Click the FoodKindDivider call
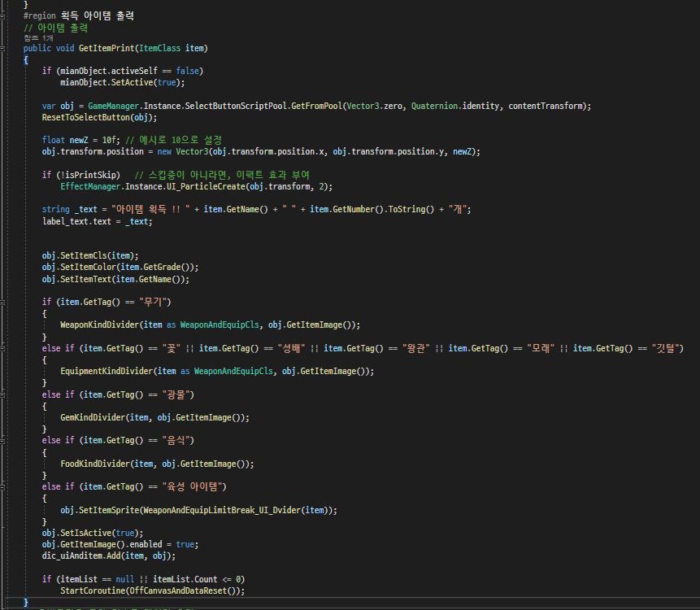Screen dimensions: 700x610 157,464
